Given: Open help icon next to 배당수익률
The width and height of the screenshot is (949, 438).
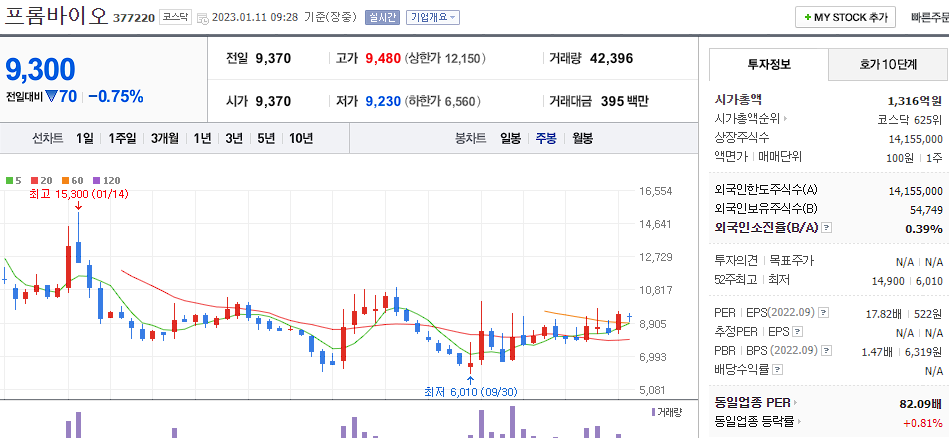Looking at the screenshot, I should pyautogui.click(x=778, y=369).
